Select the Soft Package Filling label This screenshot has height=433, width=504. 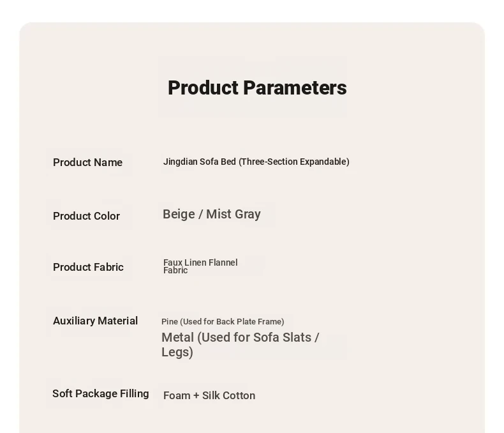pos(101,393)
